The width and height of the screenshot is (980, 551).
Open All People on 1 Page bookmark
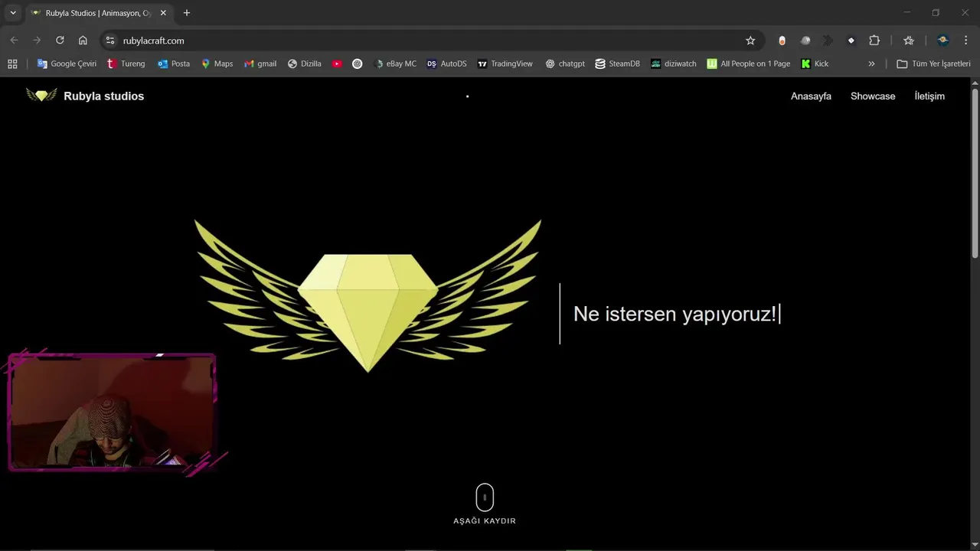(749, 64)
